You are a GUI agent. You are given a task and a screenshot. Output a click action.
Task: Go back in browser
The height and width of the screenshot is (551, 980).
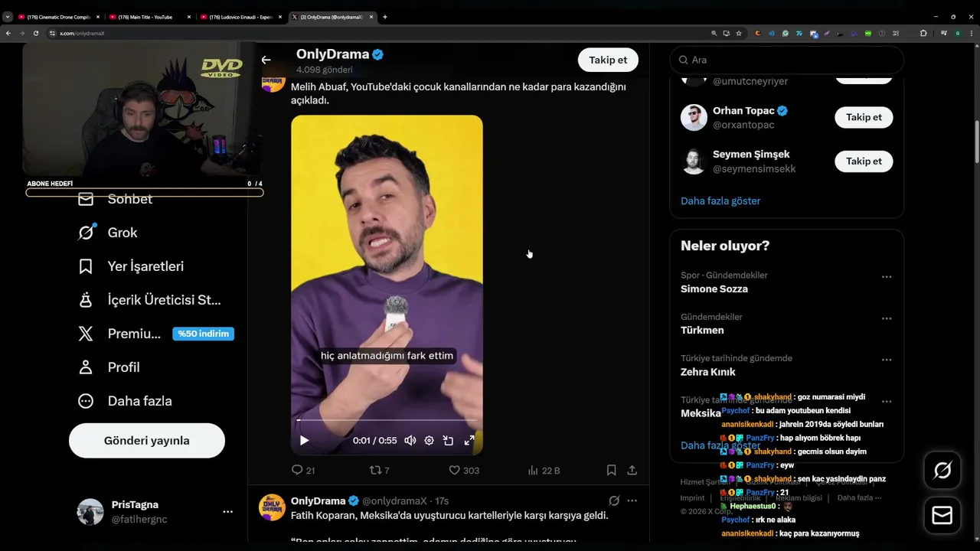pyautogui.click(x=8, y=34)
